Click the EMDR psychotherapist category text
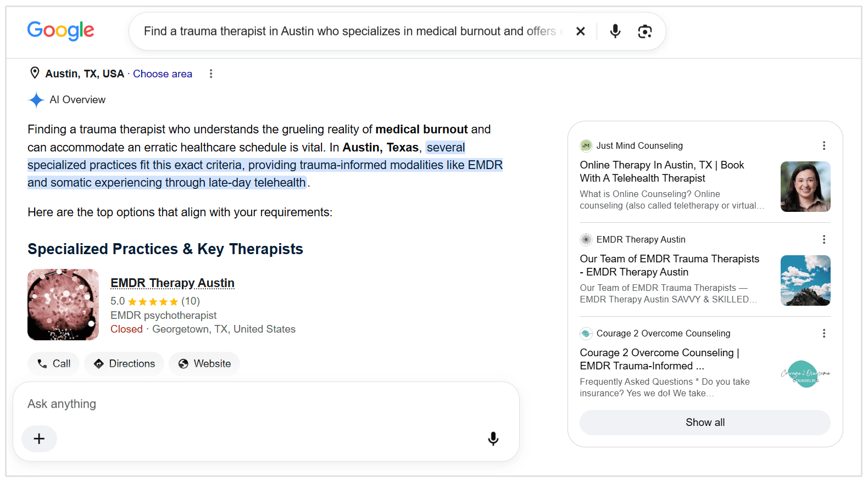This screenshot has width=868, height=483. [163, 316]
